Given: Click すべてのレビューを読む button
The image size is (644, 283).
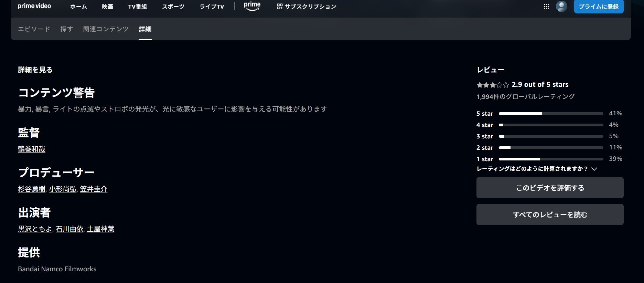Looking at the screenshot, I should coord(550,215).
